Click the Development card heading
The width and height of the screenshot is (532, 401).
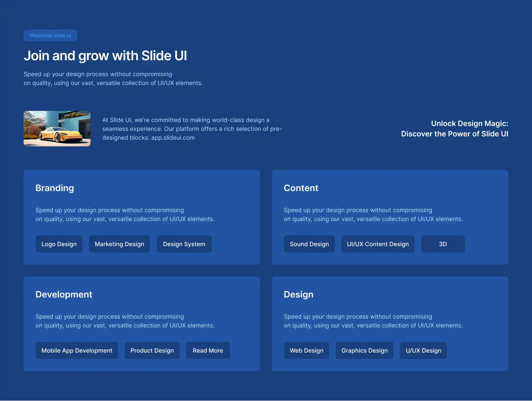click(x=64, y=295)
